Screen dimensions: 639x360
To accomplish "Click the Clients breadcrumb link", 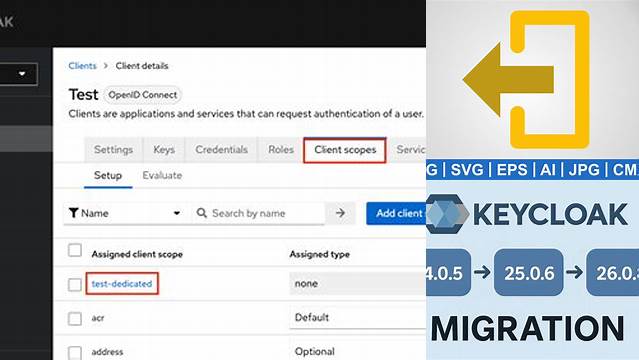I will pos(82,66).
